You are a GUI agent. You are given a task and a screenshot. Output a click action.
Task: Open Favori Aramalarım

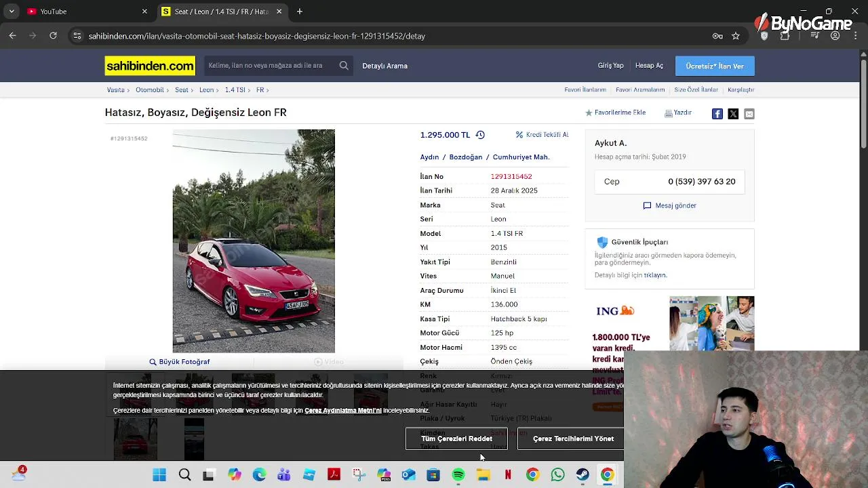[640, 89]
